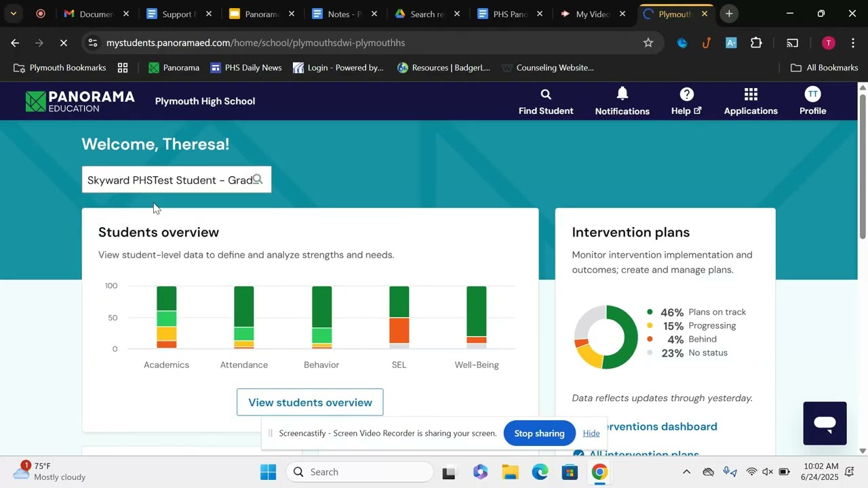This screenshot has width=868, height=488.
Task: Open the weather widget in the taskbar
Action: pyautogui.click(x=51, y=472)
